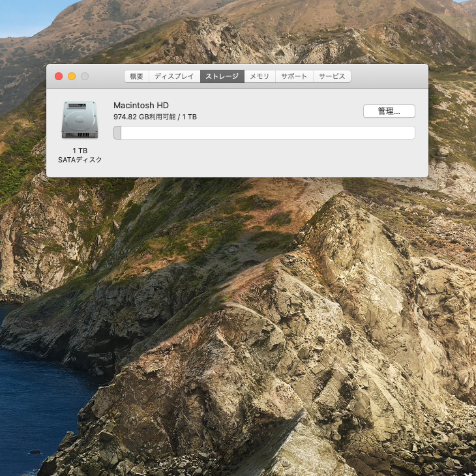
Task: Open the サービス tab
Action: tap(332, 76)
